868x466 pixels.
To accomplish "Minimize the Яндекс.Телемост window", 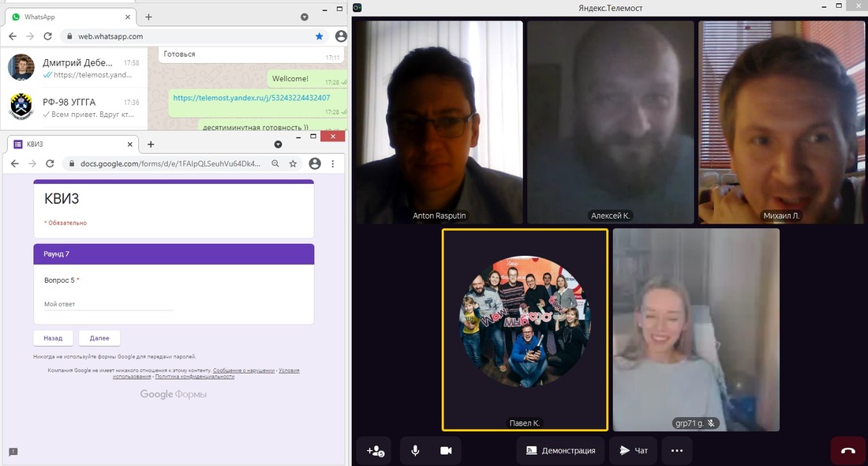I will [825, 6].
